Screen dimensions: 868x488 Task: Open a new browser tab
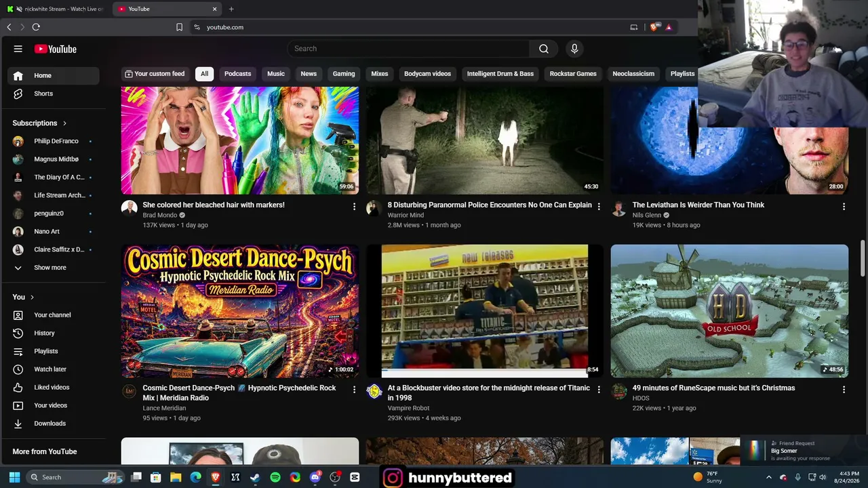[231, 9]
